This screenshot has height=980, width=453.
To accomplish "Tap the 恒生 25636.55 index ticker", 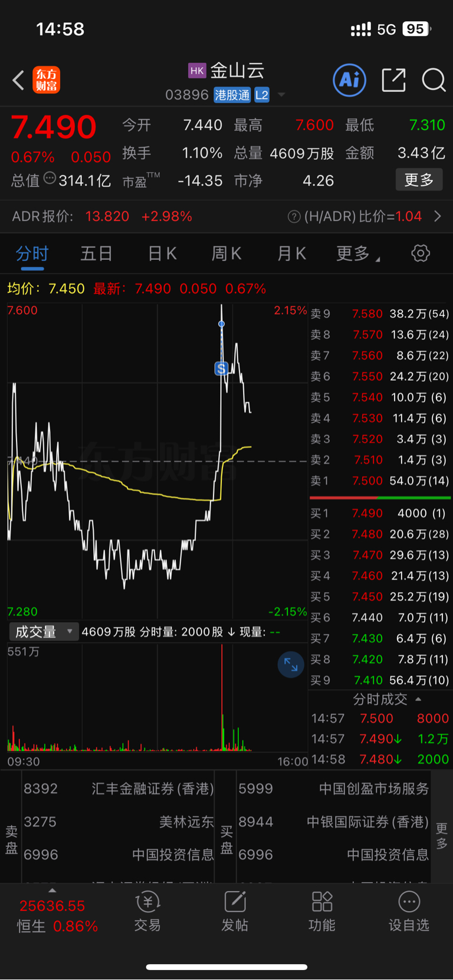I will [57, 915].
